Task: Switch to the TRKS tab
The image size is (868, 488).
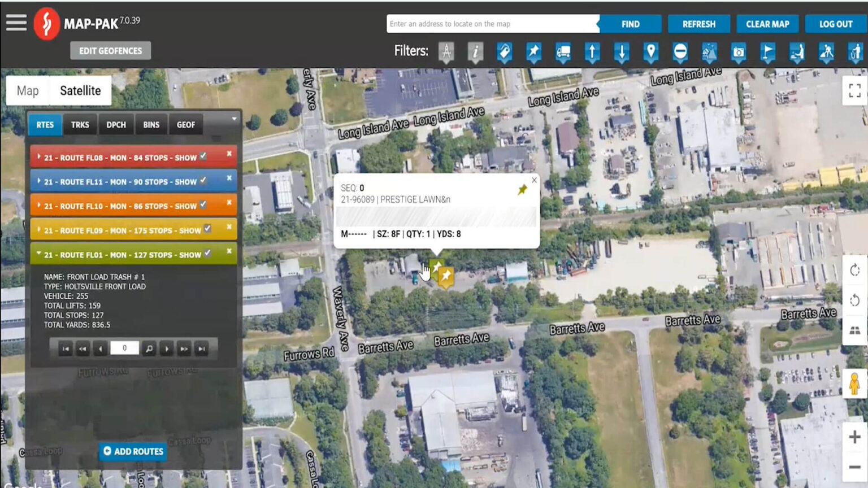Action: tap(80, 124)
